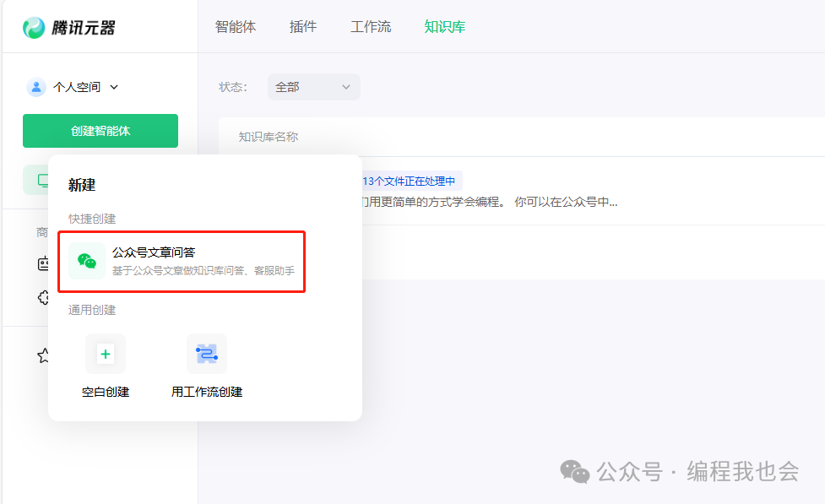Open the robot icon sidebar item
Viewport: 825px width, 504px height.
coord(43,263)
